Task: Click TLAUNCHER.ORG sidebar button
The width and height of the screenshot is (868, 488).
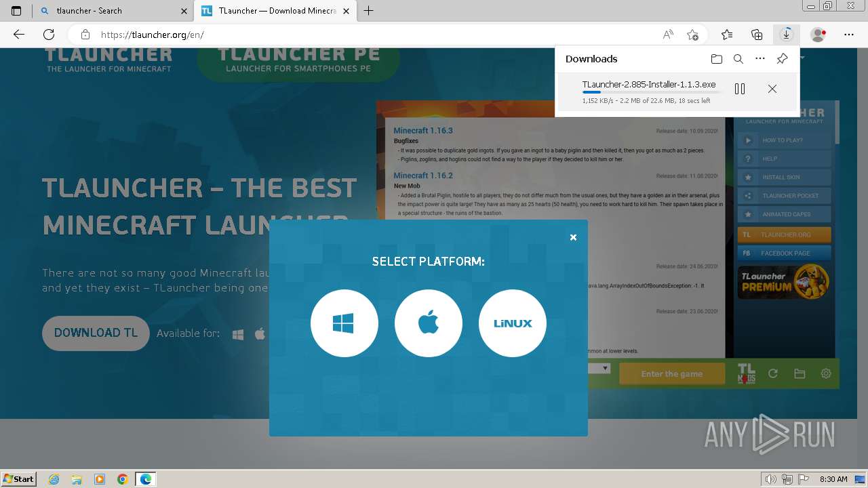Action: [784, 235]
